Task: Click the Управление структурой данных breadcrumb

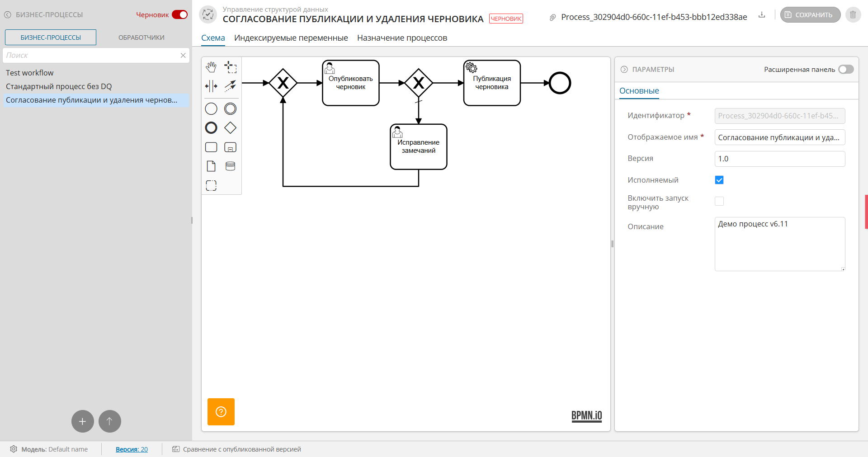Action: pos(275,9)
